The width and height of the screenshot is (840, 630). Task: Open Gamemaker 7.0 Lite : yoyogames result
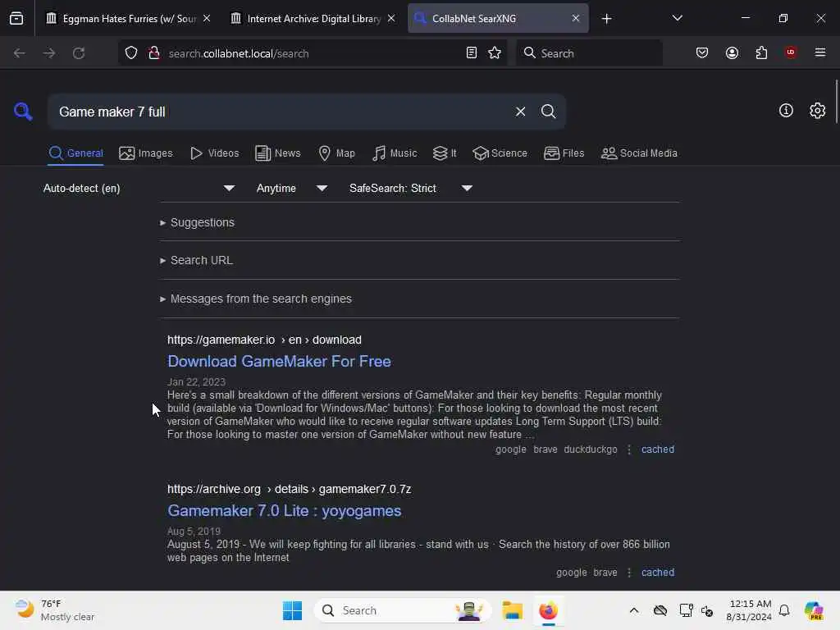[x=285, y=511]
